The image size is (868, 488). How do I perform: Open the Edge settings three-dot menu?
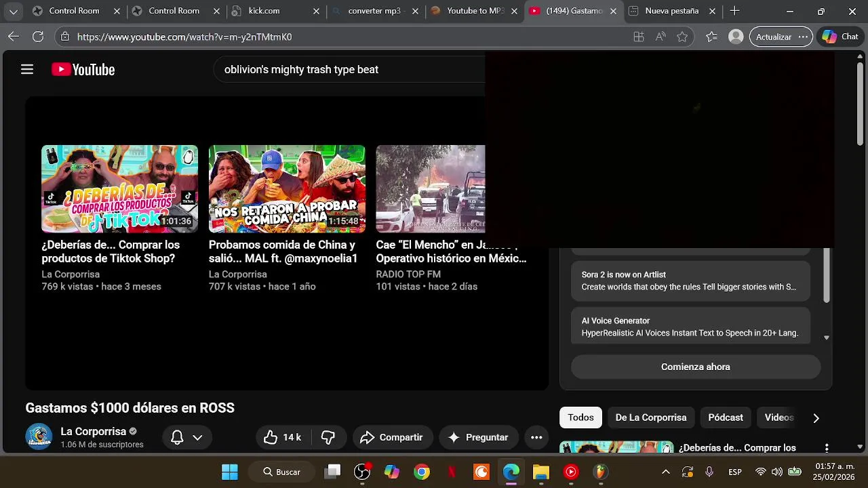tap(803, 37)
